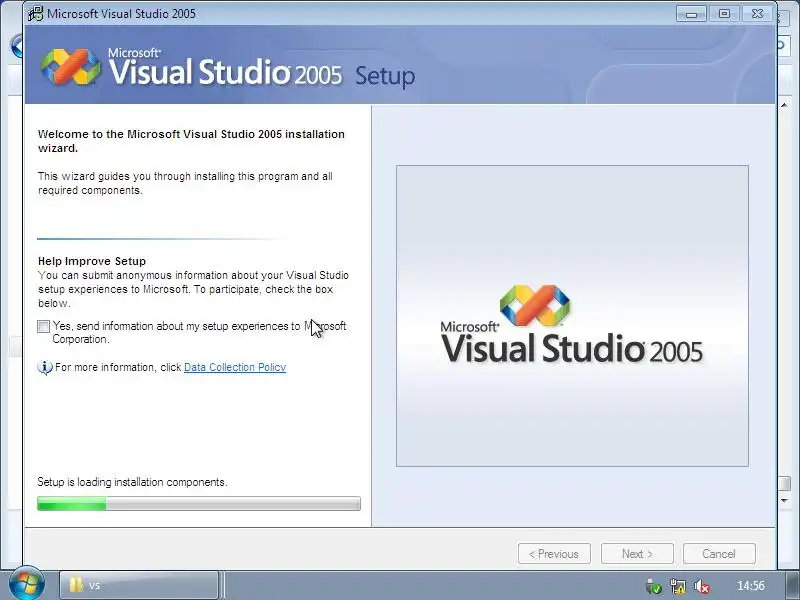Select the vs folder taskbar button
800x600 pixels.
[139, 585]
